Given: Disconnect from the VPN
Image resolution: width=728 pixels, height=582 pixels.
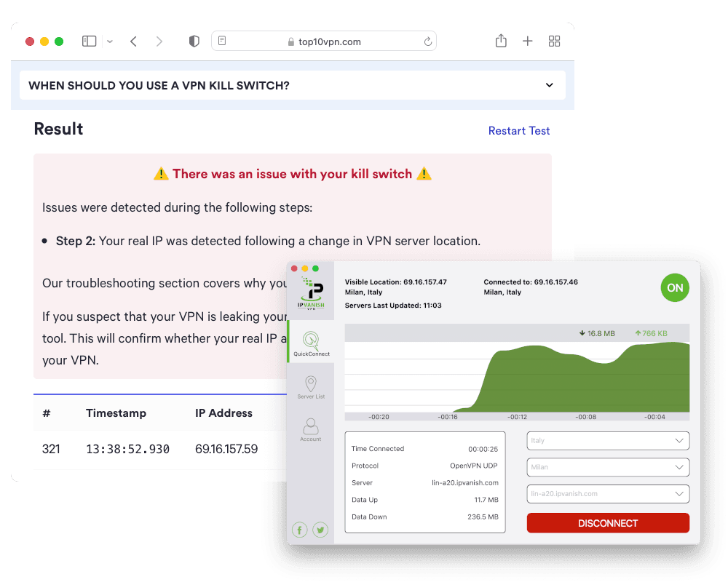Looking at the screenshot, I should (608, 523).
